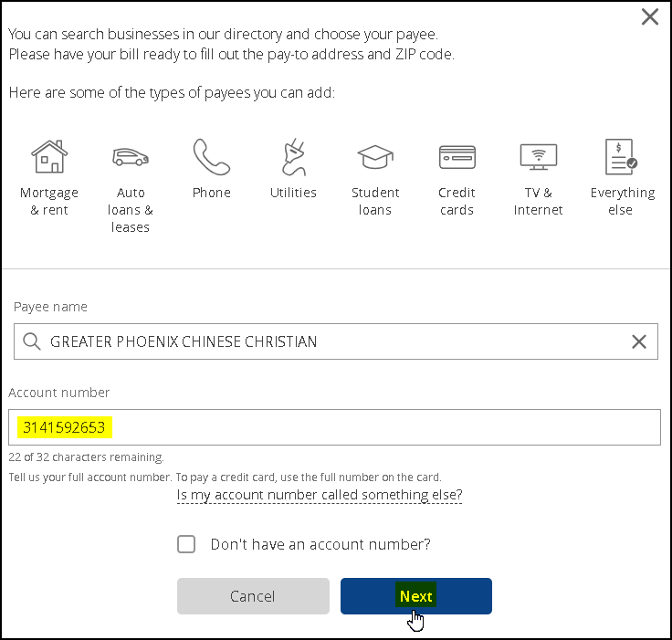The image size is (672, 640).
Task: Select the Student loans graduation cap icon
Action: pos(375,157)
